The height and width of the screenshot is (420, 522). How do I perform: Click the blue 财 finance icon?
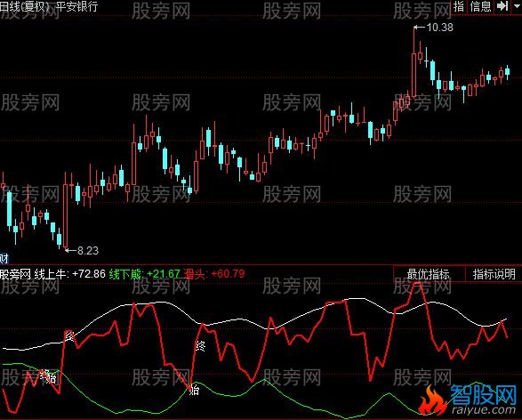pos(4,258)
